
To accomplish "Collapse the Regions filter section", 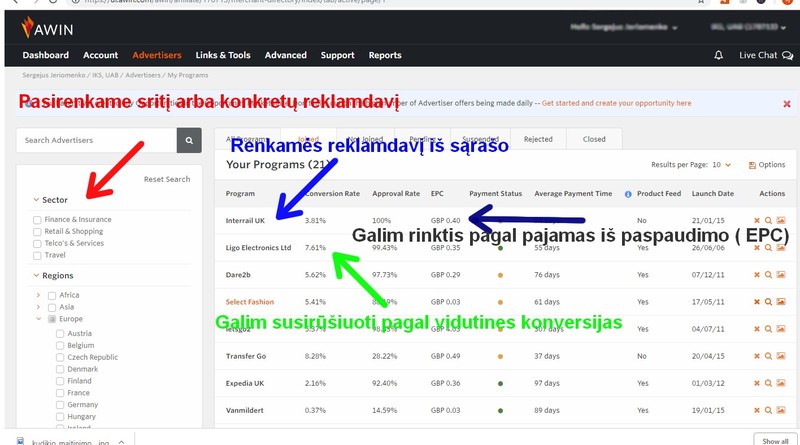I will pyautogui.click(x=36, y=275).
